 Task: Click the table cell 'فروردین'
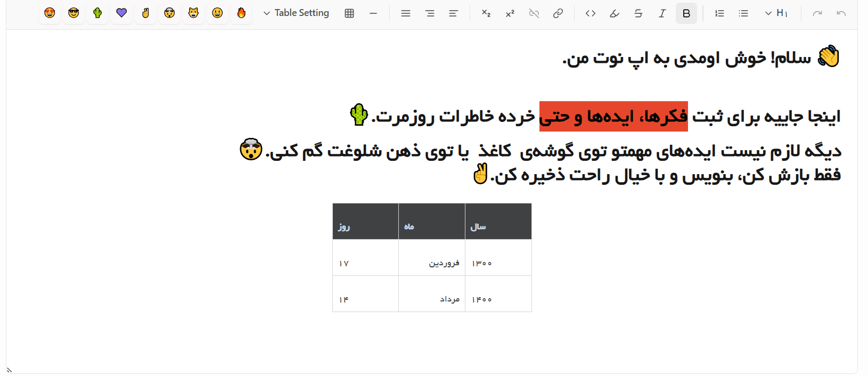pos(432,258)
